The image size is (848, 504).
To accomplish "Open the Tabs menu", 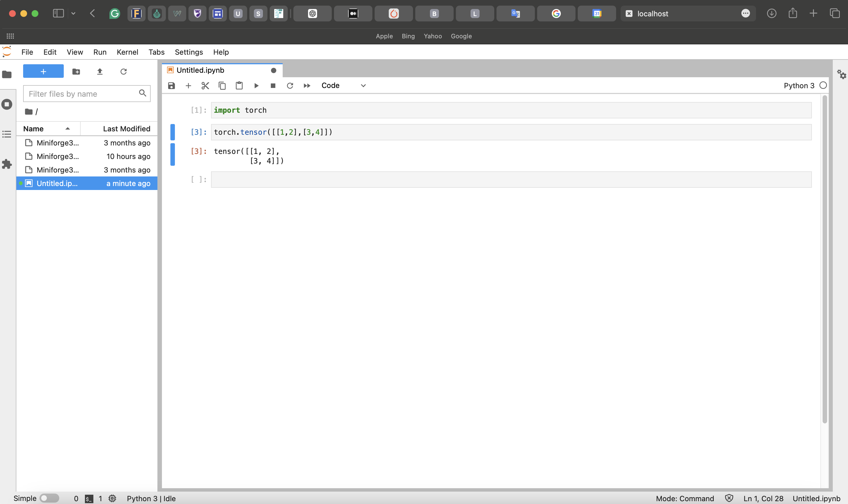I will point(157,52).
